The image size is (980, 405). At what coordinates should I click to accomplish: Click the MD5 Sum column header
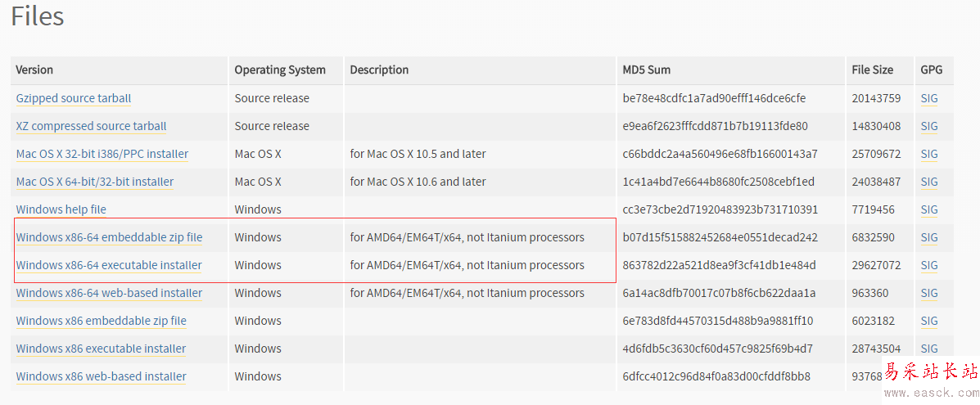point(647,70)
